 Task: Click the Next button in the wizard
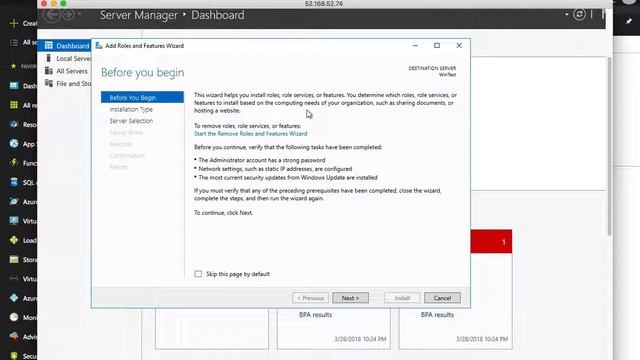pos(350,298)
